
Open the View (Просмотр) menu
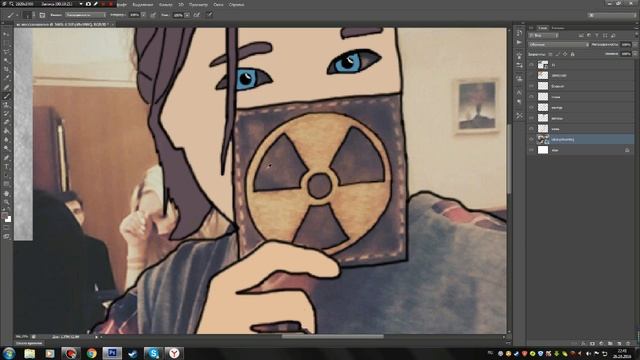click(x=198, y=4)
